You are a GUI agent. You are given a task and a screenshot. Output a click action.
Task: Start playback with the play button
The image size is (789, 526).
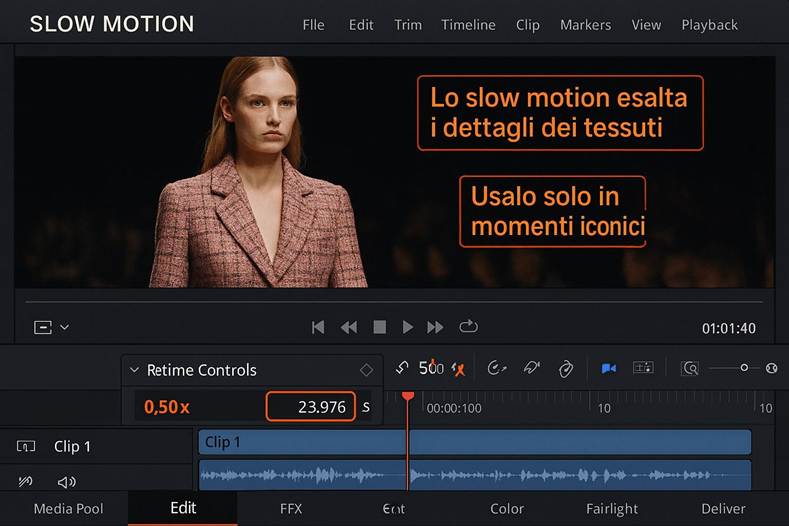407,327
